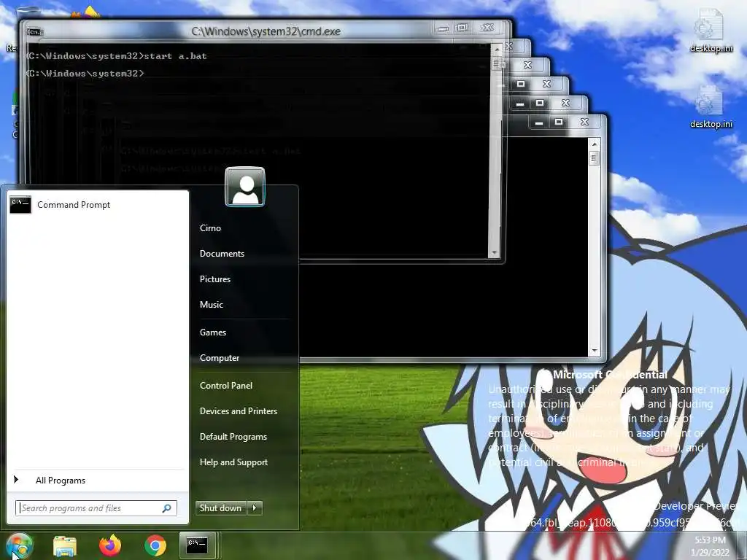Click front cmd.exe scrollbar up arrow

click(496, 49)
